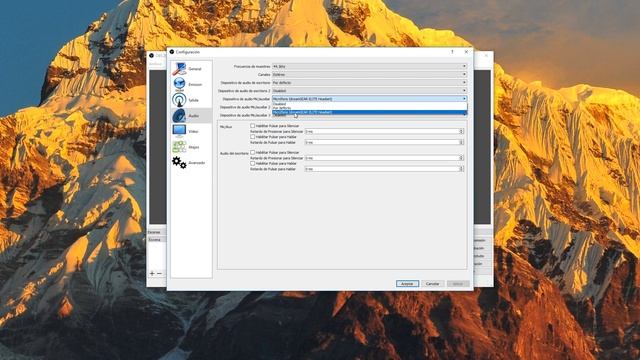Enable Audio del escritorio 'Pulsar para Hablar' checkbox
640x360 pixels.
coord(253,163)
